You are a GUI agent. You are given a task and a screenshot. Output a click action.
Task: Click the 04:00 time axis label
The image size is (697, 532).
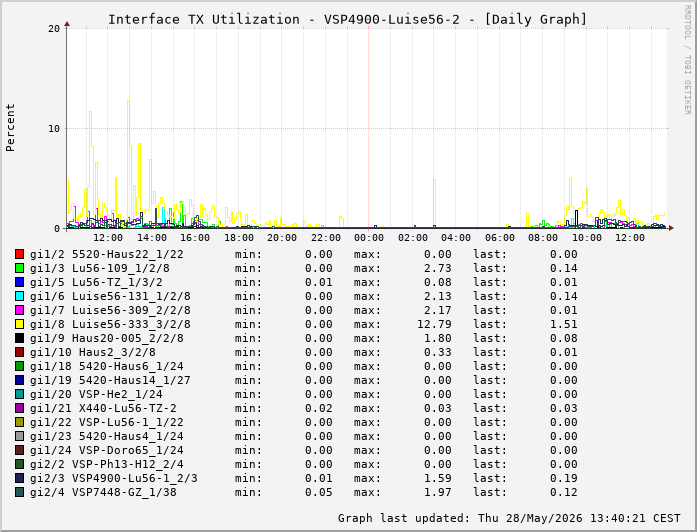click(456, 238)
